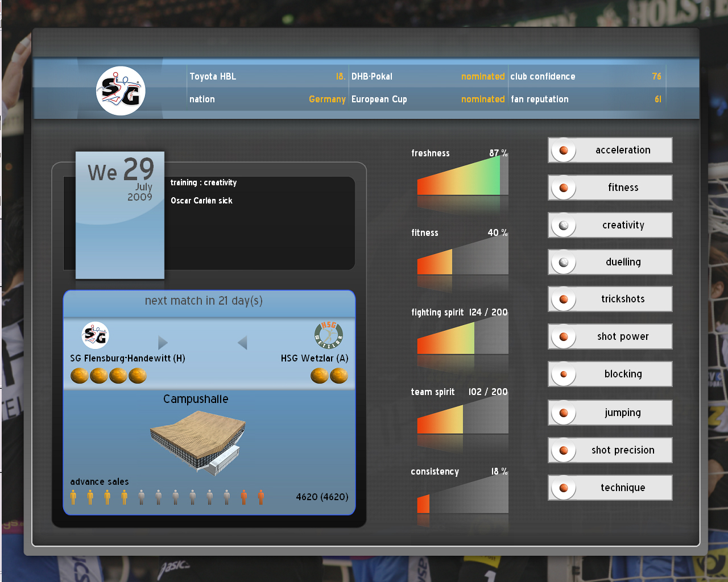Choose fitness training button
Image resolution: width=728 pixels, height=582 pixels.
click(x=610, y=188)
